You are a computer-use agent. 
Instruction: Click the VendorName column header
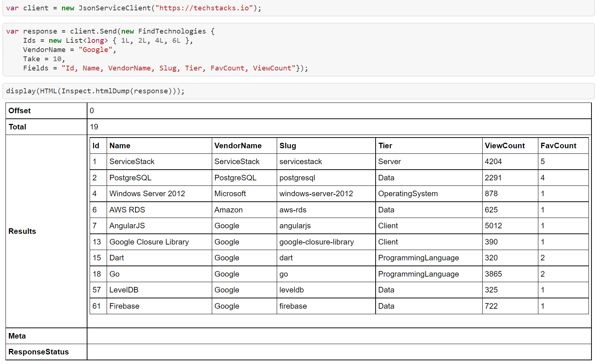pyautogui.click(x=244, y=146)
